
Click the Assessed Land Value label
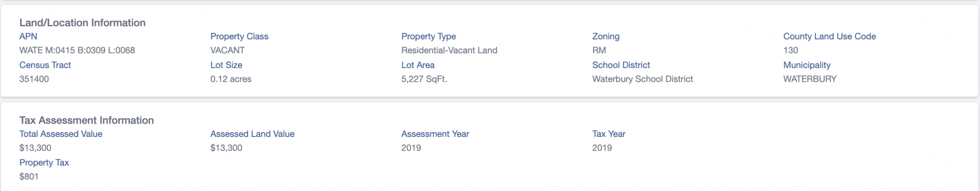tap(252, 134)
